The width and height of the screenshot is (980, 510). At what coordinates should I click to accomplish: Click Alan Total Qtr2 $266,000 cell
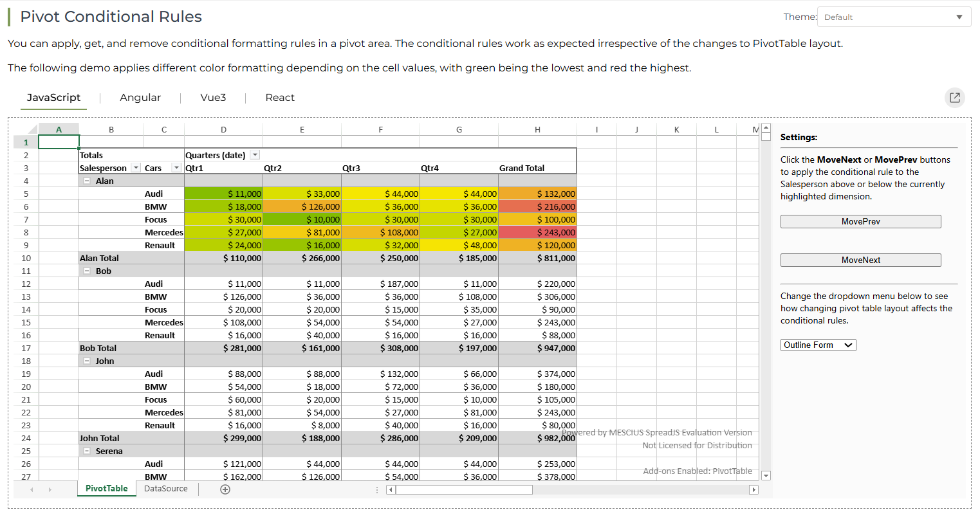point(302,258)
